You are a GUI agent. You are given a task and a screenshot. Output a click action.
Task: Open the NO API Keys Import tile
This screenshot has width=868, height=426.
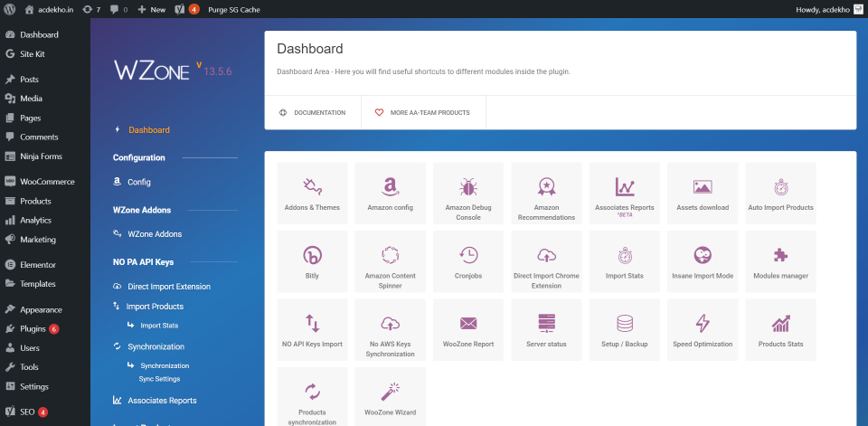point(312,329)
